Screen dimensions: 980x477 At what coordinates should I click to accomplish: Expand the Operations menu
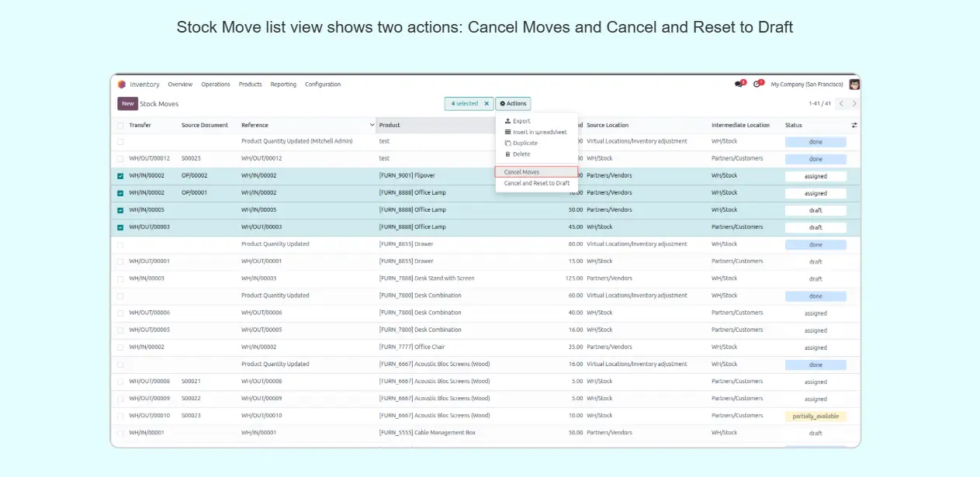click(x=215, y=85)
